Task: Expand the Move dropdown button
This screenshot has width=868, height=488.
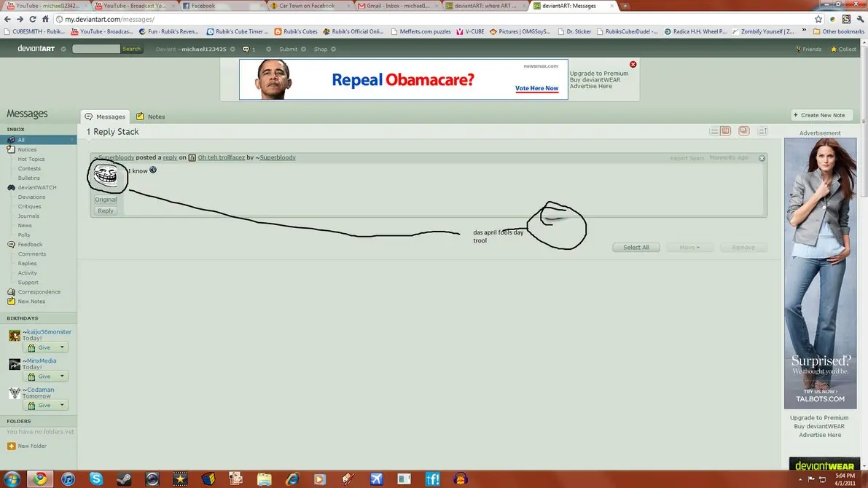Action: pyautogui.click(x=689, y=248)
